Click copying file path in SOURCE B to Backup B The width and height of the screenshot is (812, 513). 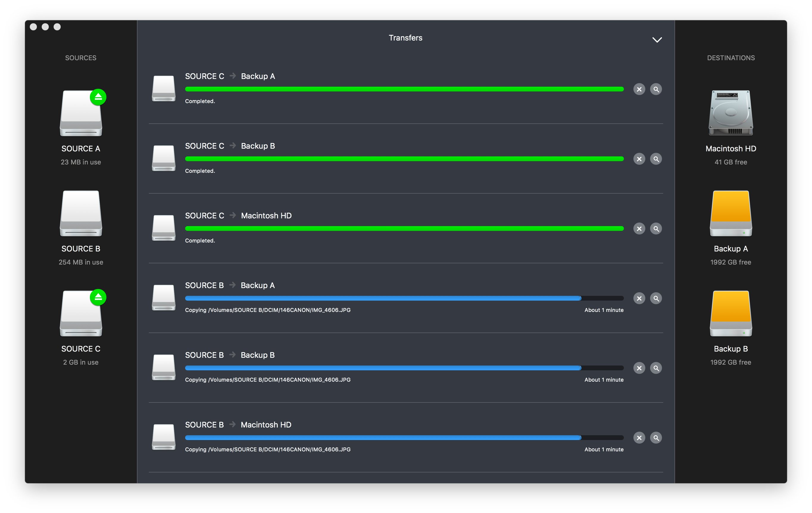click(268, 380)
